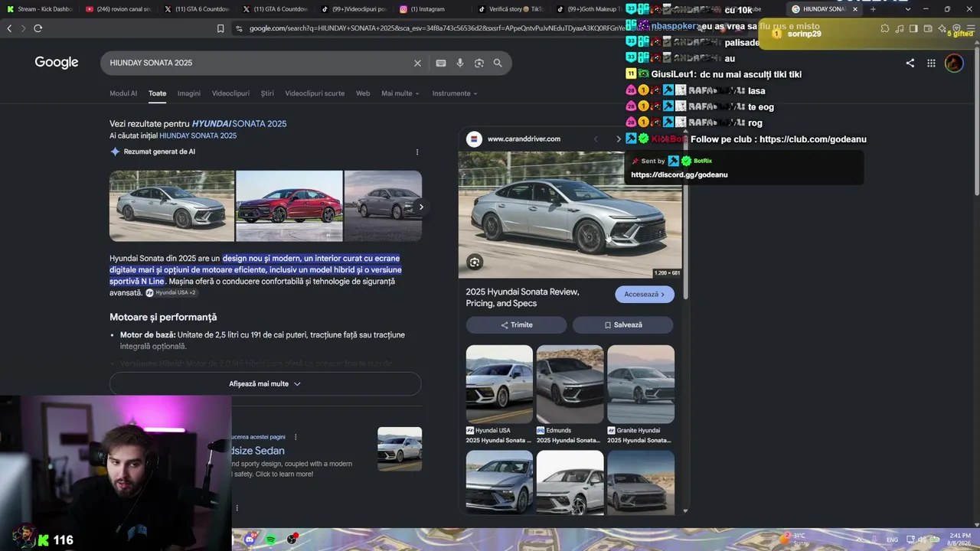Expand the AI summary with 'Afișează mai multe'
980x551 pixels.
(x=265, y=383)
